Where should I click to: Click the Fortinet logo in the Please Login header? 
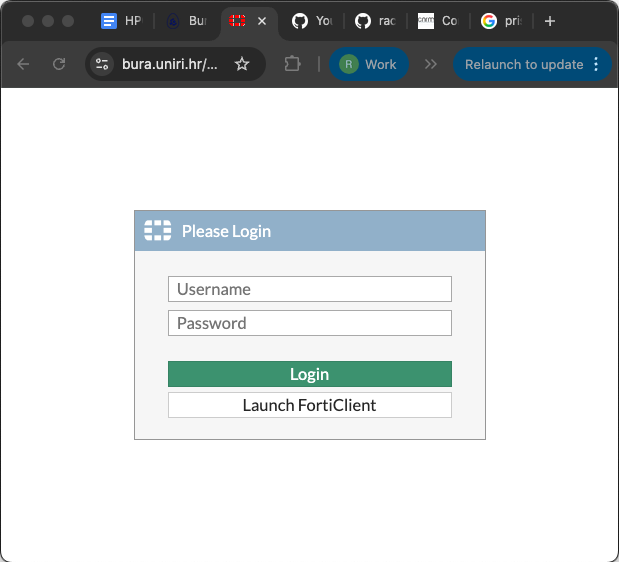coord(158,230)
